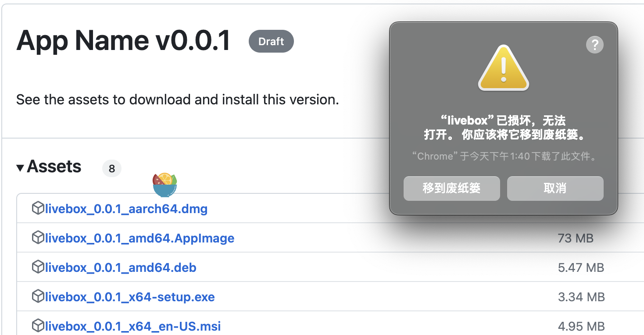This screenshot has width=644, height=335.
Task: Click the assets count badge showing 8
Action: (x=112, y=168)
